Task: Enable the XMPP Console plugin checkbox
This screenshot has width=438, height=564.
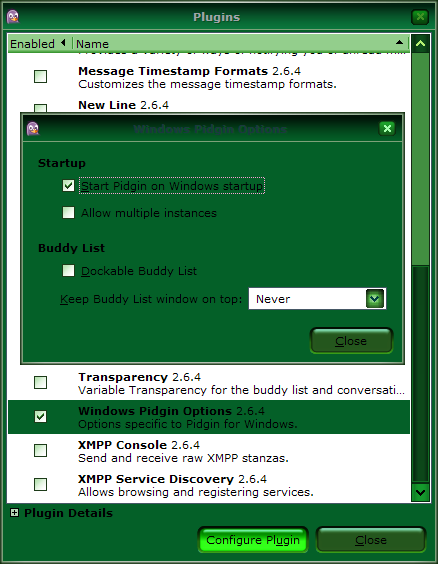Action: [40, 450]
